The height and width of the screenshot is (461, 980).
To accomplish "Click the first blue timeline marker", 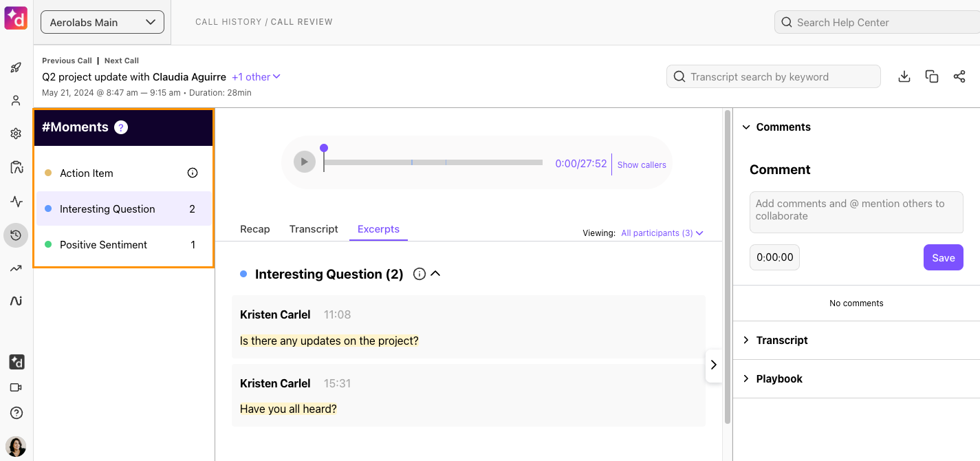I will pos(412,162).
